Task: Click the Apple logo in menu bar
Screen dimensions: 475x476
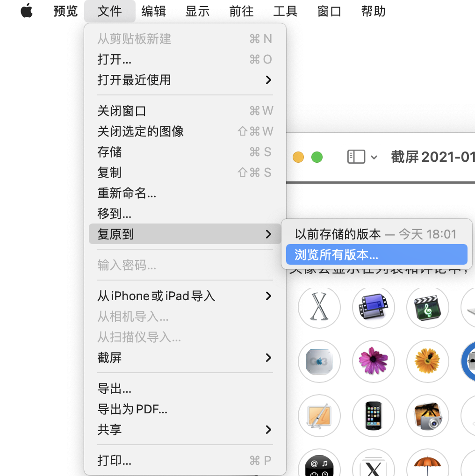Action: 27,11
